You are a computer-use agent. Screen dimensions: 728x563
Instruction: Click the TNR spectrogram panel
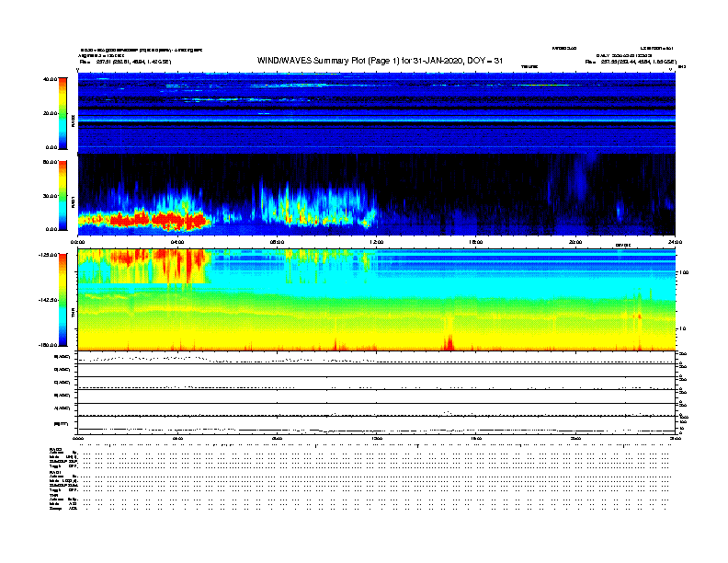(x=377, y=300)
